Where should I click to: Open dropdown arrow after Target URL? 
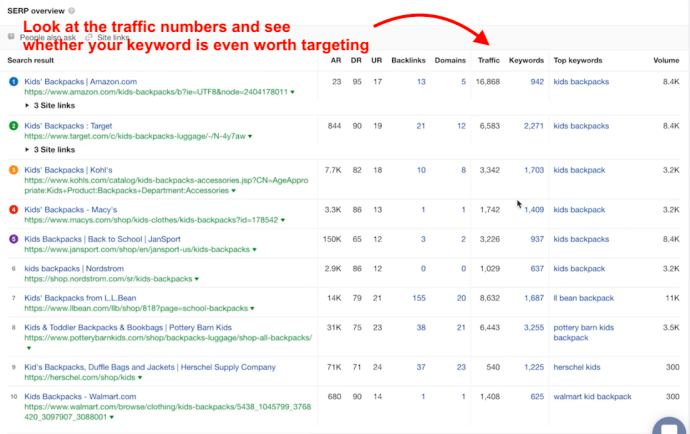click(x=250, y=136)
